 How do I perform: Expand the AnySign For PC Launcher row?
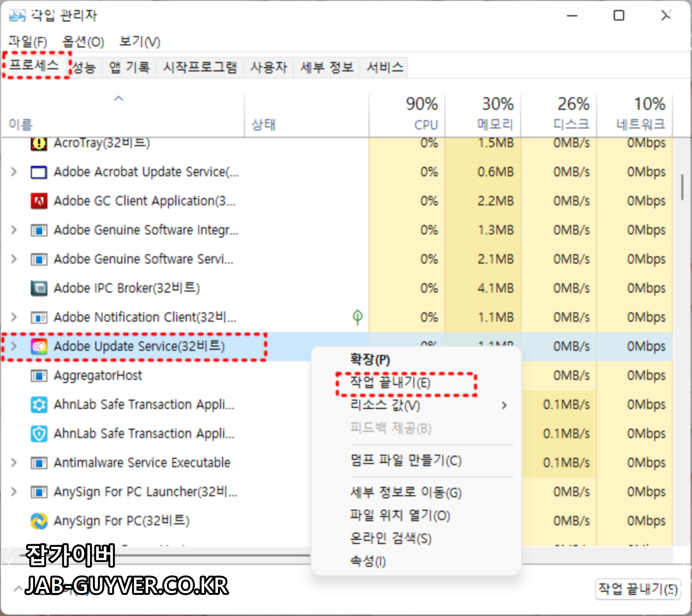click(14, 491)
